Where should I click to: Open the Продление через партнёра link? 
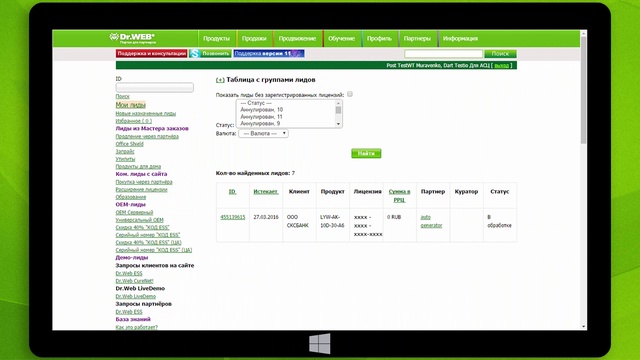click(x=147, y=136)
